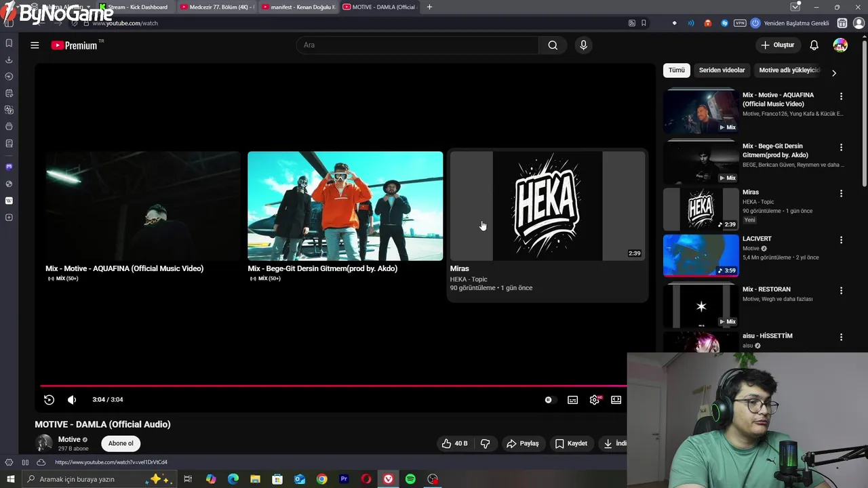Open more options for LACIVERT video
The height and width of the screenshot is (488, 868).
point(841,240)
